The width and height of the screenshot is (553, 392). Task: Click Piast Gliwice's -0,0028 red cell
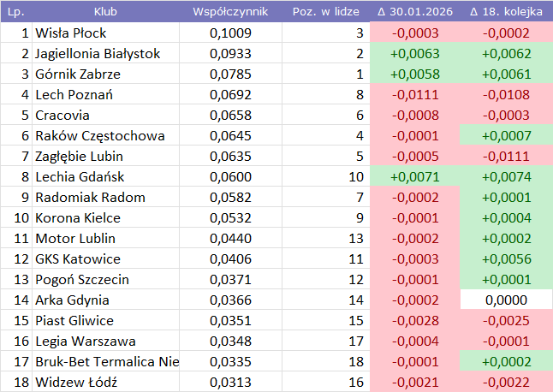[414, 321]
